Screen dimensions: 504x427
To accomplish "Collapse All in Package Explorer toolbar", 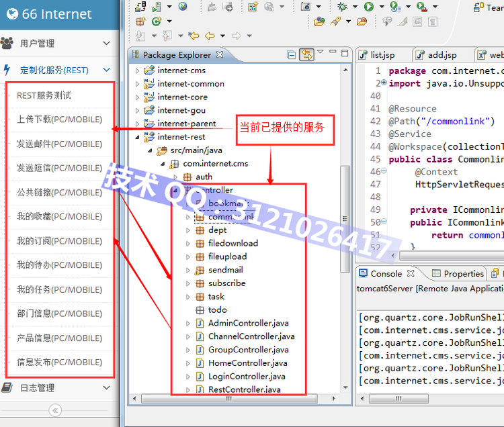I will pyautogui.click(x=292, y=55).
